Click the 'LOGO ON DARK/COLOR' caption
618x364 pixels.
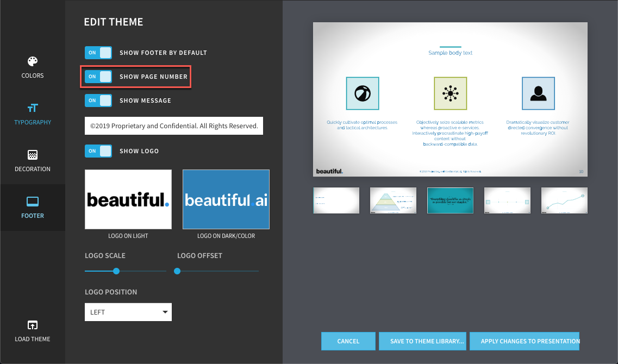click(x=226, y=236)
